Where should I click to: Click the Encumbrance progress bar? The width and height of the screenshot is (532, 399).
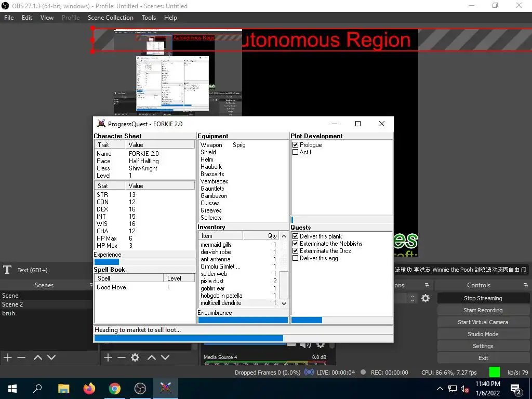coord(243,320)
